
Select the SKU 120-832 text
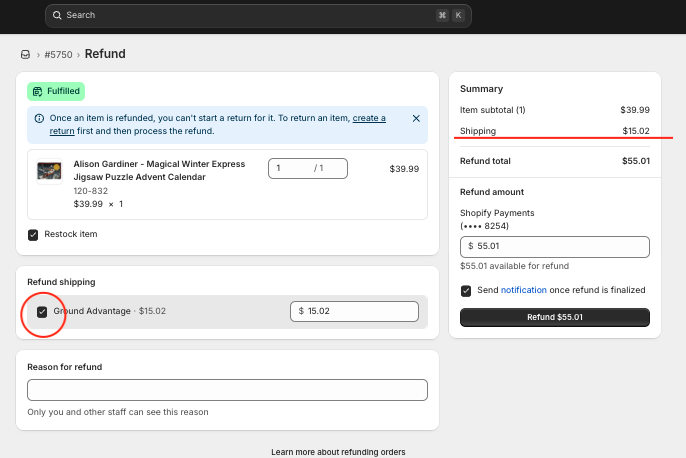tap(91, 191)
